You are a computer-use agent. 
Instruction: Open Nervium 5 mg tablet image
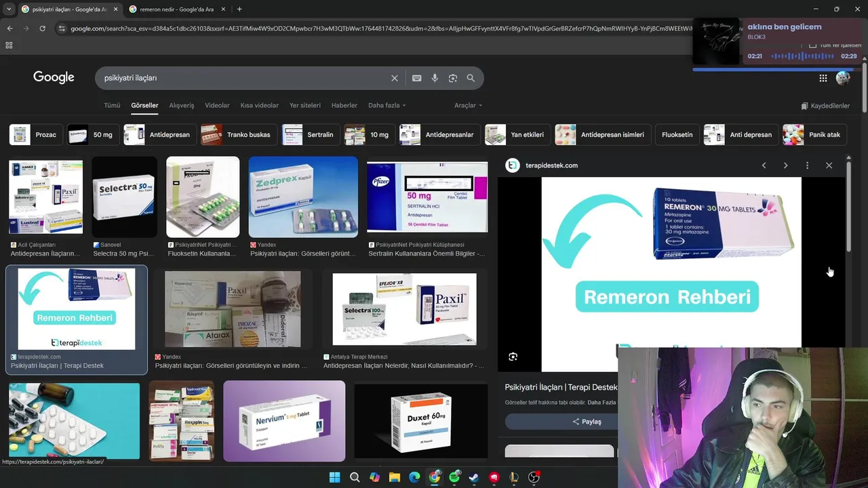(x=284, y=421)
